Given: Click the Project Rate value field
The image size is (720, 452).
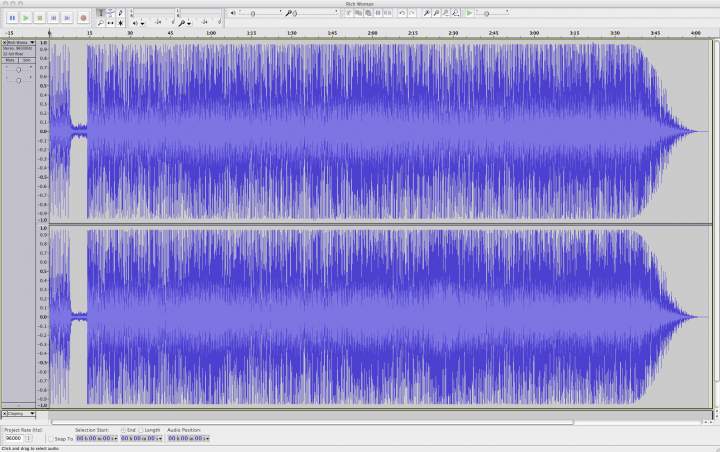Looking at the screenshot, I should [13, 438].
